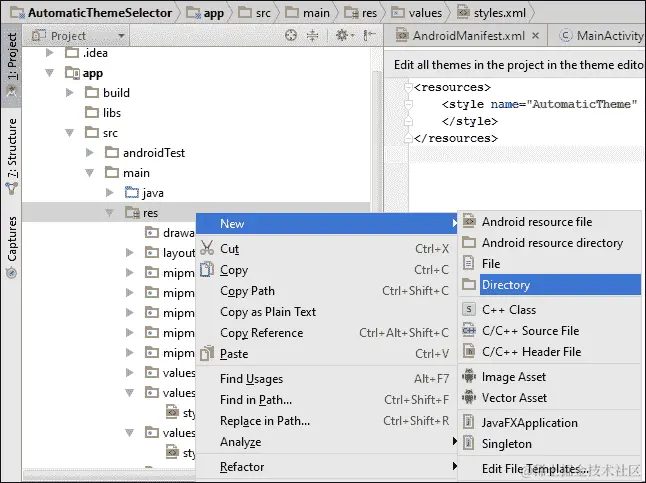646x483 pixels.
Task: Click the C/C++ Source File icon
Action: pos(469,330)
